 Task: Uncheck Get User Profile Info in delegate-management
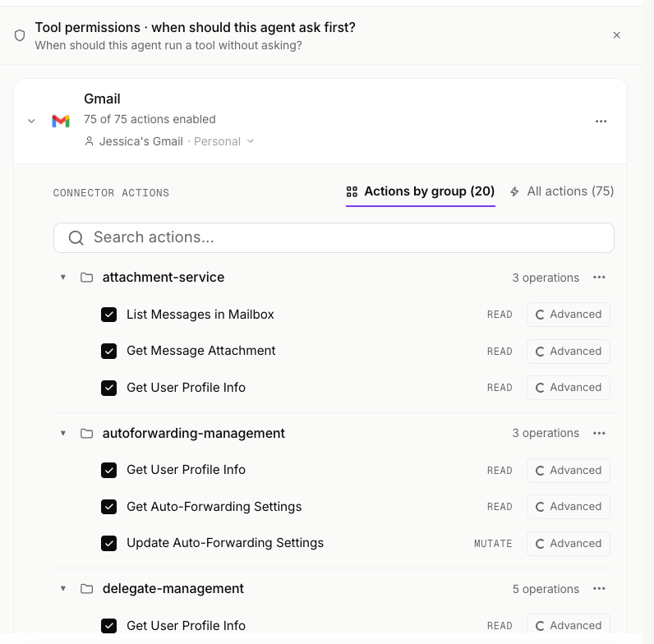tap(108, 626)
